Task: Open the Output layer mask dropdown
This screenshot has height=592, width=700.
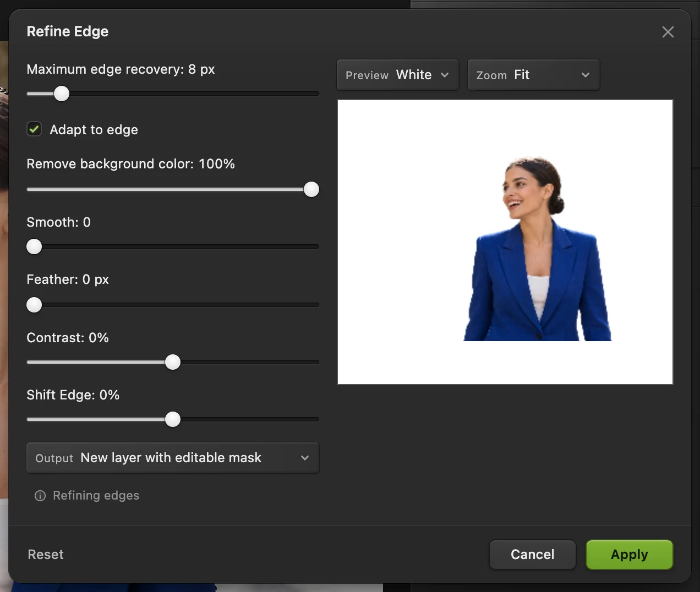Action: [173, 458]
